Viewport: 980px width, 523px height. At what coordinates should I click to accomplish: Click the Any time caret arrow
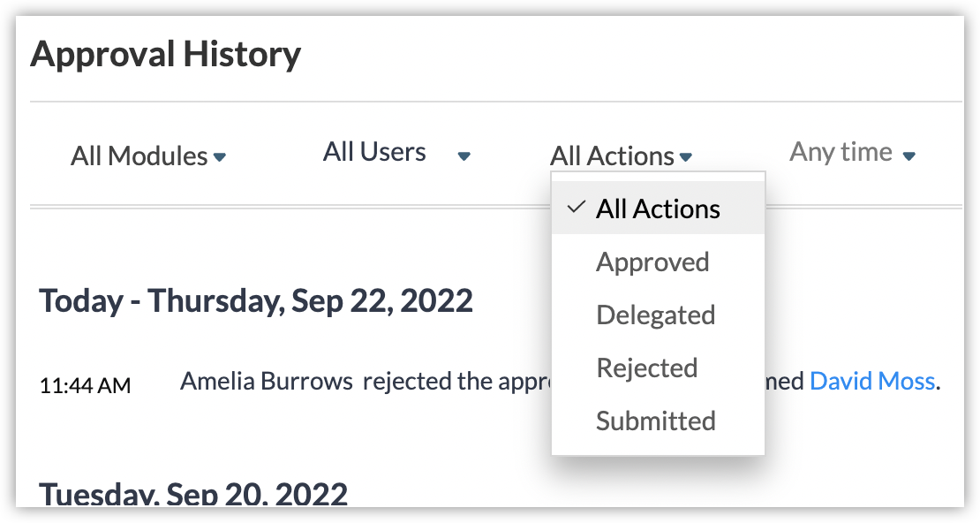tap(908, 156)
